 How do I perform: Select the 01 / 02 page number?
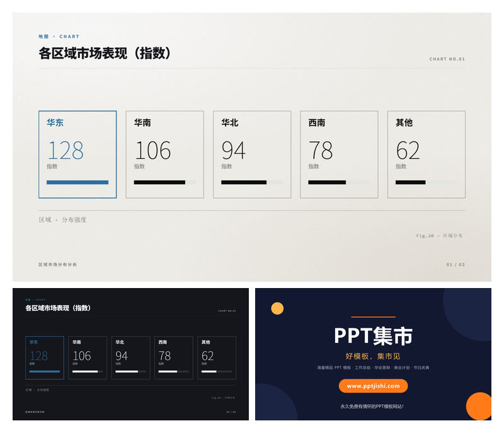coord(455,265)
